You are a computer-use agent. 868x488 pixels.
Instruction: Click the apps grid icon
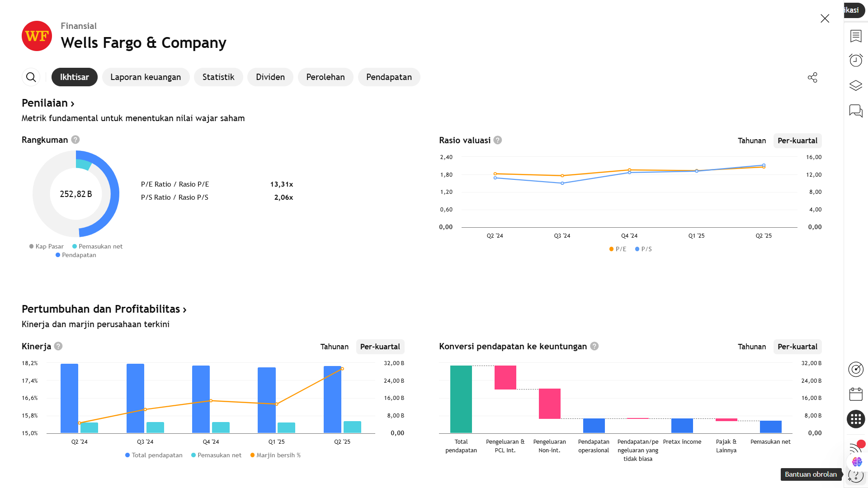855,419
